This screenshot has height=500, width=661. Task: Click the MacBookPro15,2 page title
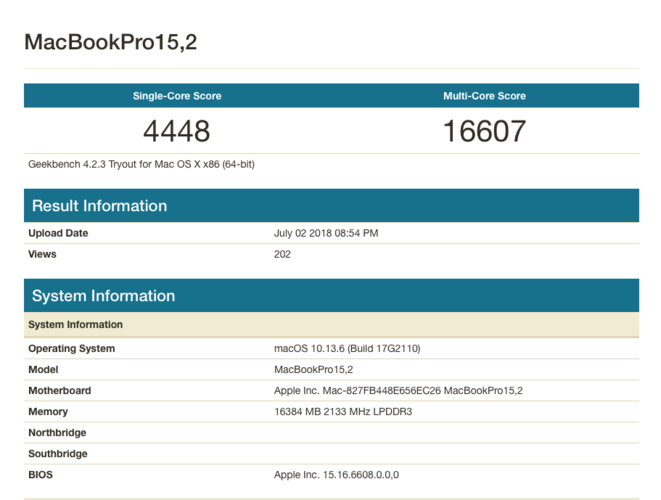click(110, 42)
